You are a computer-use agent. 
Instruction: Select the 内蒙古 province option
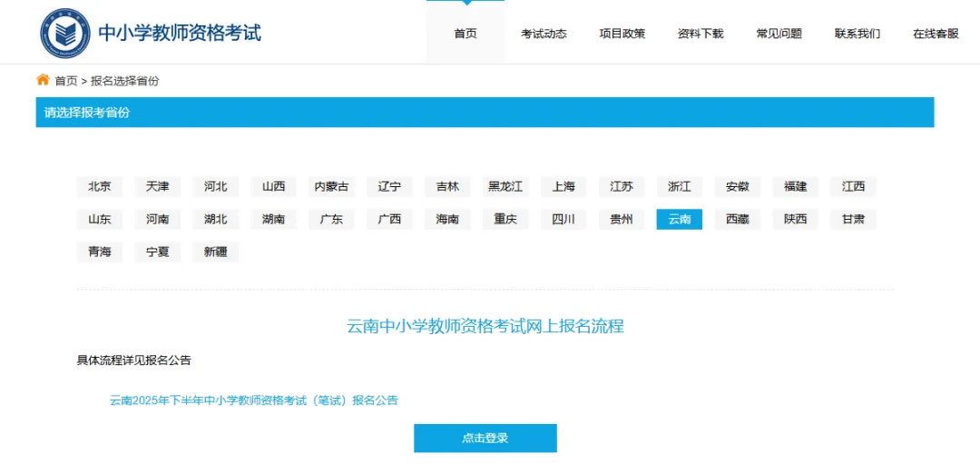point(331,186)
